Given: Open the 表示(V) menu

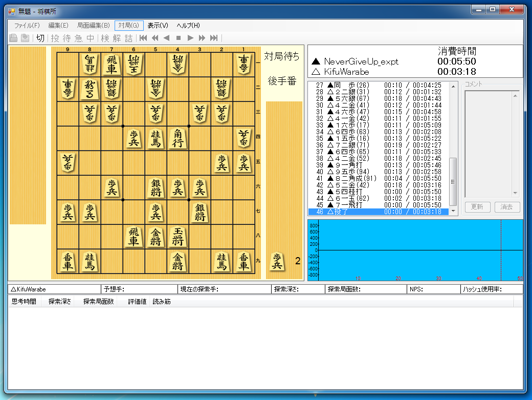Looking at the screenshot, I should (x=158, y=26).
